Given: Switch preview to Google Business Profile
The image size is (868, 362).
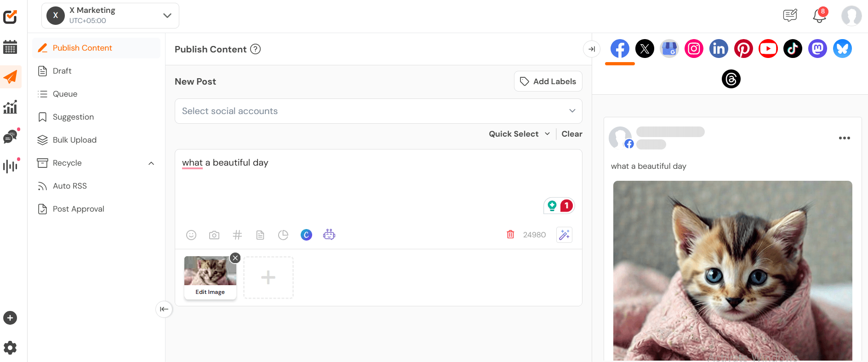Looking at the screenshot, I should (669, 48).
